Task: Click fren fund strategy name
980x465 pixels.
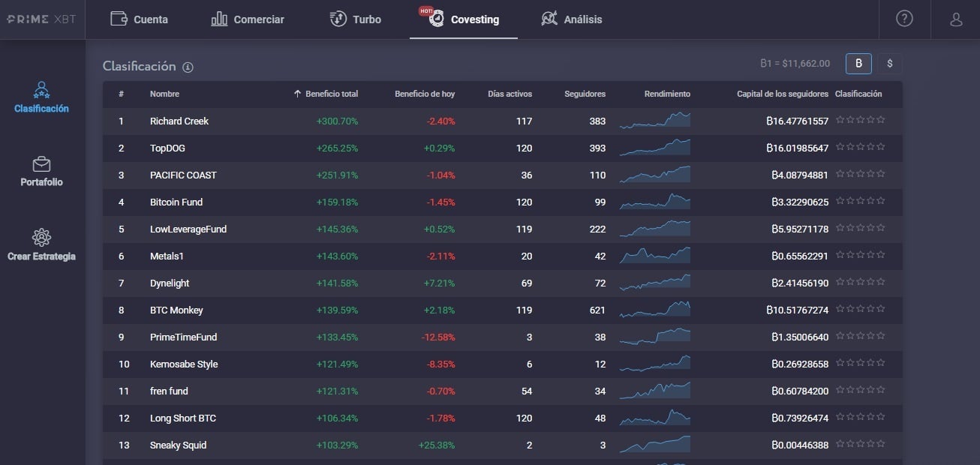Action: coord(169,391)
